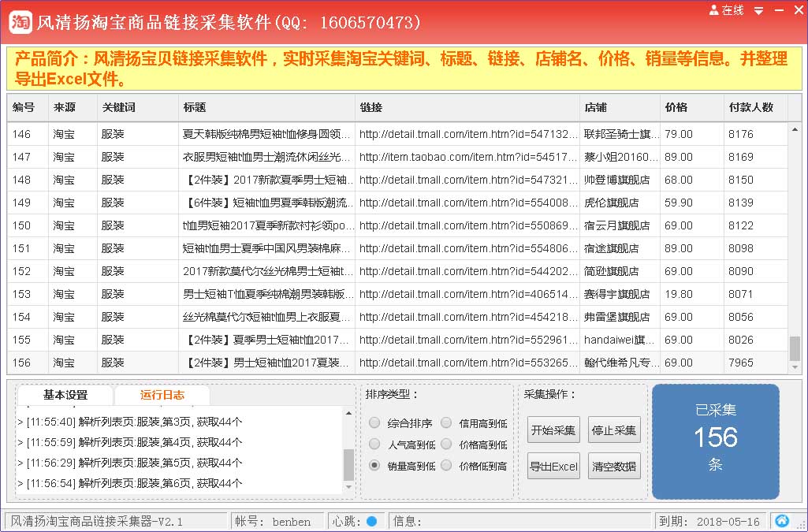Open the title bar dropdown menu arrow
The width and height of the screenshot is (808, 532).
coord(758,10)
